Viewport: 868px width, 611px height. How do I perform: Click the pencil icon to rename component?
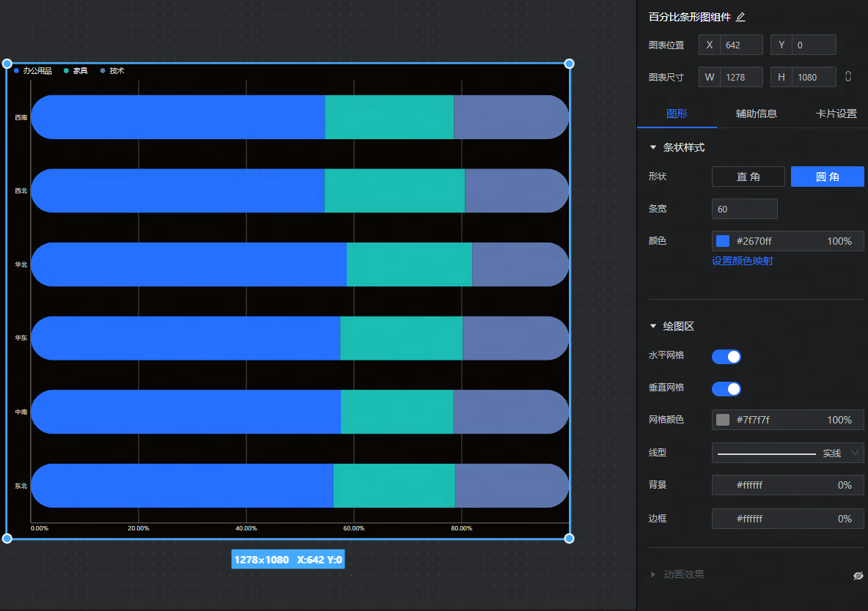pos(740,17)
